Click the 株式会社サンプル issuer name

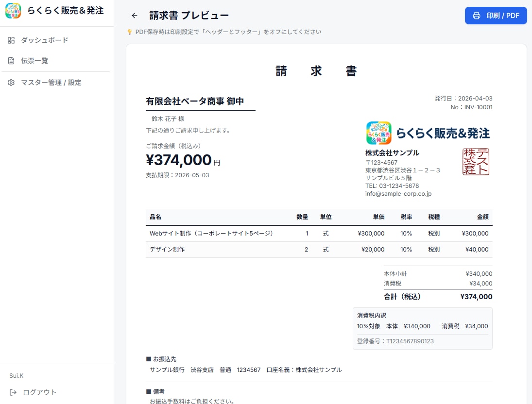click(x=392, y=152)
